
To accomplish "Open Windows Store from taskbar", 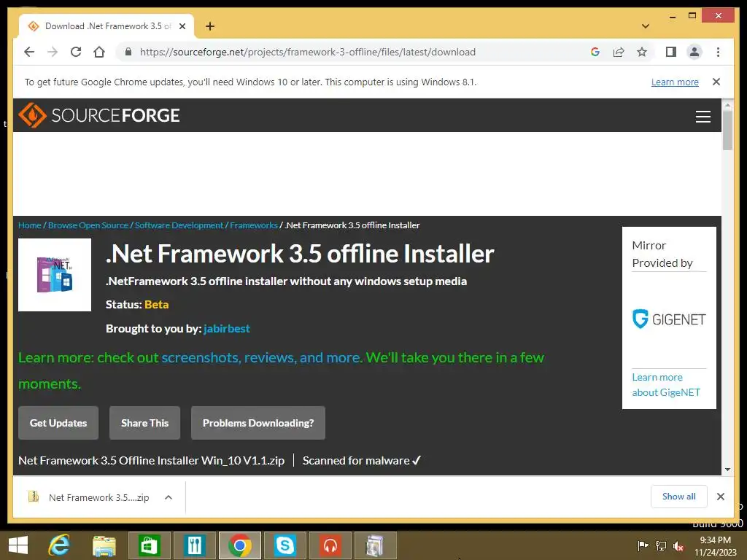I will click(149, 545).
